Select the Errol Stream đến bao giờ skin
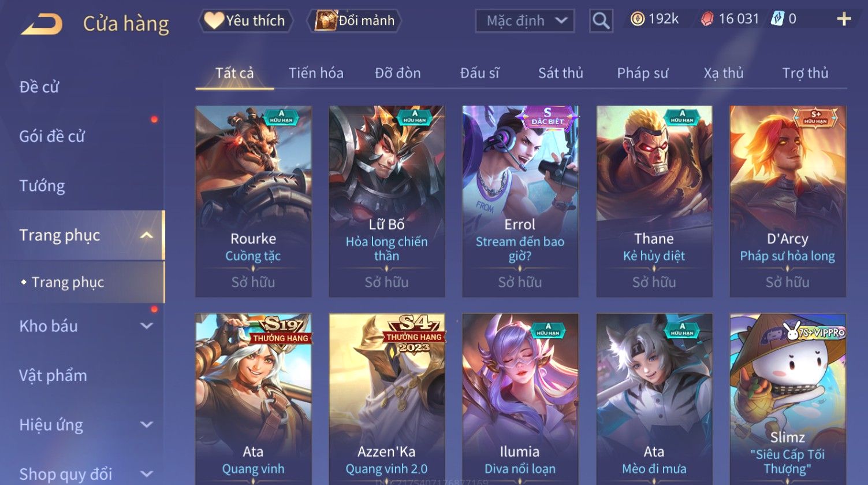This screenshot has width=868, height=485. click(520, 201)
